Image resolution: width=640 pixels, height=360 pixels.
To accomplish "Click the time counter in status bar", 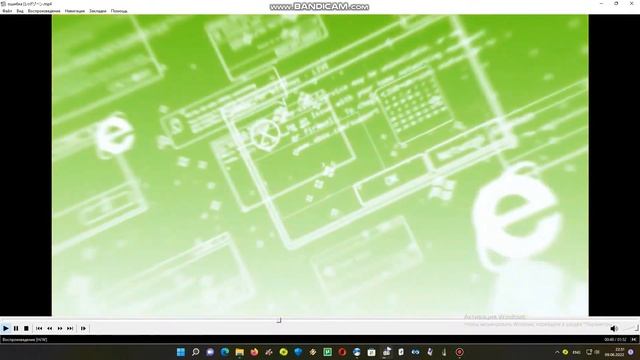I will (x=615, y=340).
